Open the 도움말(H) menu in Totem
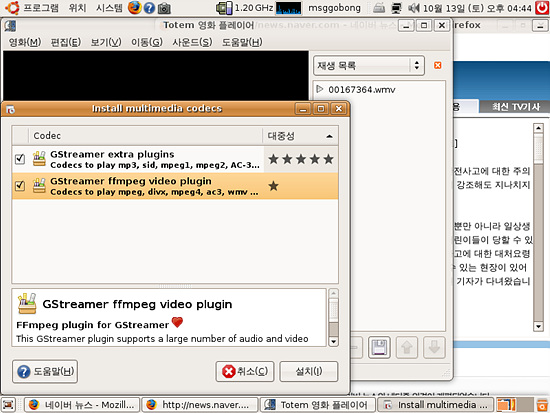Screen dimensions: 550x413 click(x=242, y=42)
